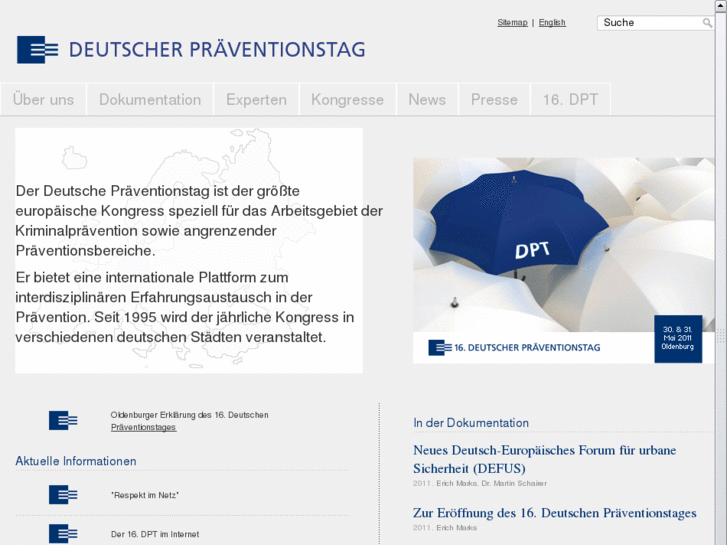Open the Sitemap link
The width and height of the screenshot is (727, 545).
(x=512, y=22)
